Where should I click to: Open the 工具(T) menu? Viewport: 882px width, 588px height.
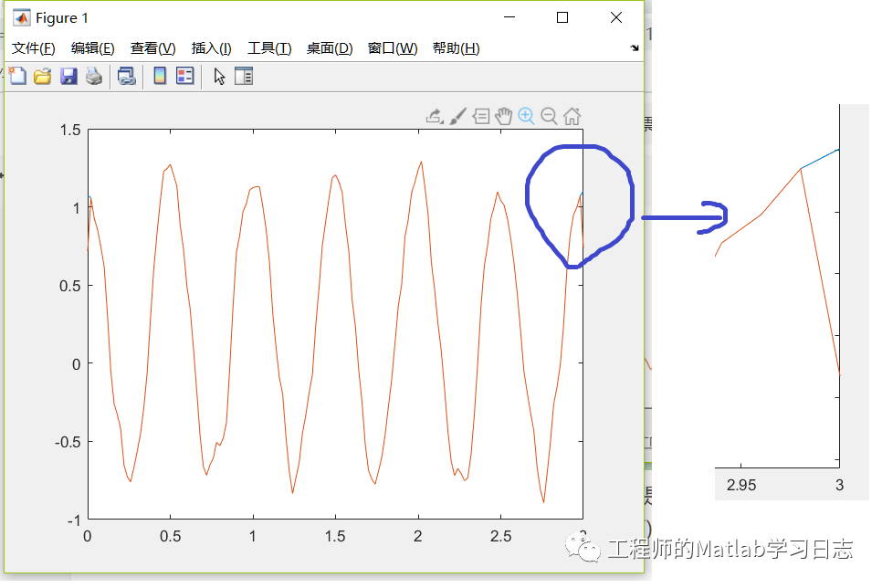(269, 48)
